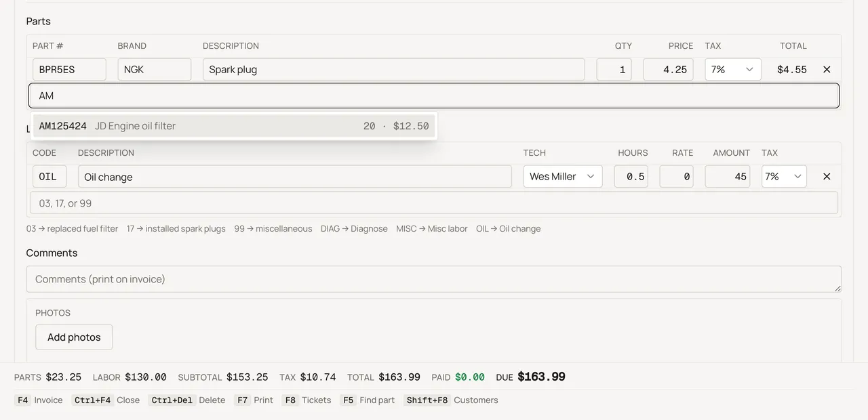The height and width of the screenshot is (420, 868).
Task: Open tax dropdown for Oil change labor
Action: [784, 176]
